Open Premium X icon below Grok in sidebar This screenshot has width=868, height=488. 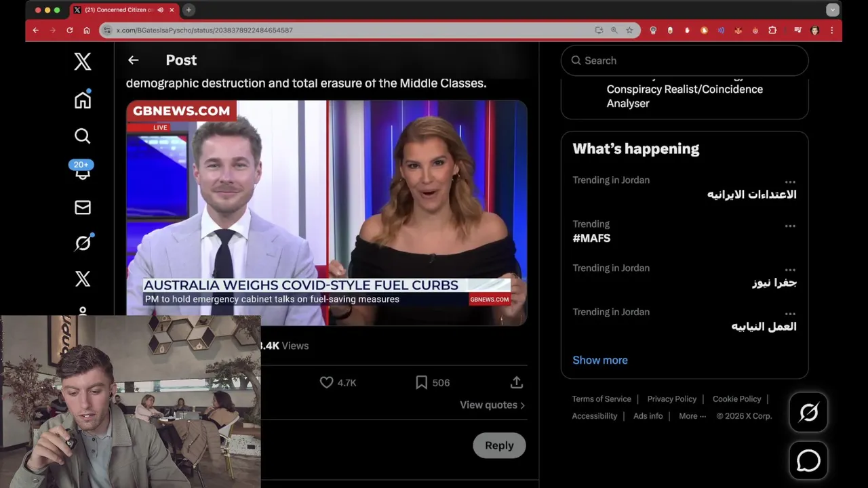tap(83, 279)
